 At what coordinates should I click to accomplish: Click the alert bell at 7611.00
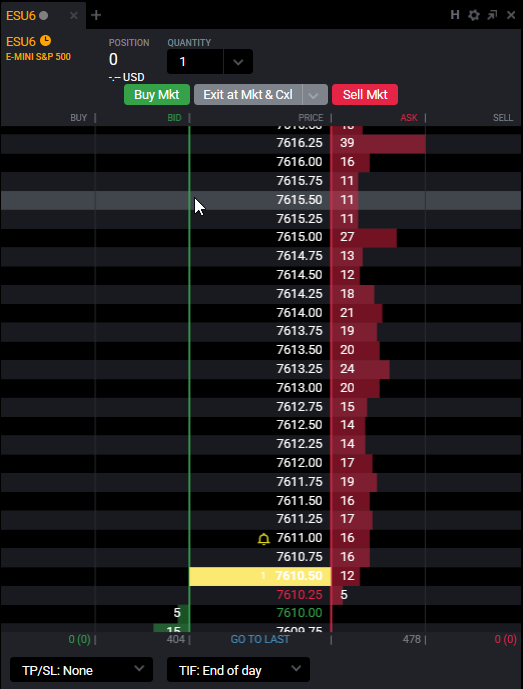263,539
